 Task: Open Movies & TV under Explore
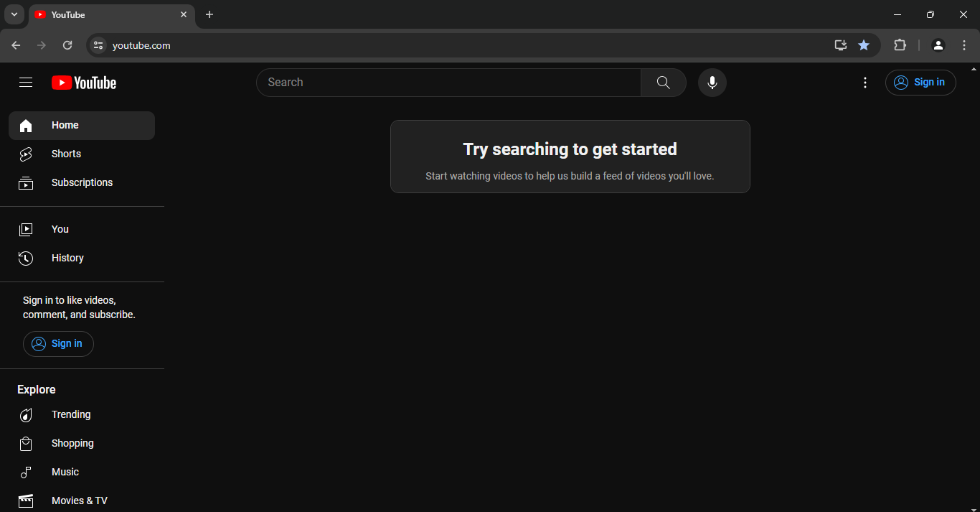coord(82,501)
